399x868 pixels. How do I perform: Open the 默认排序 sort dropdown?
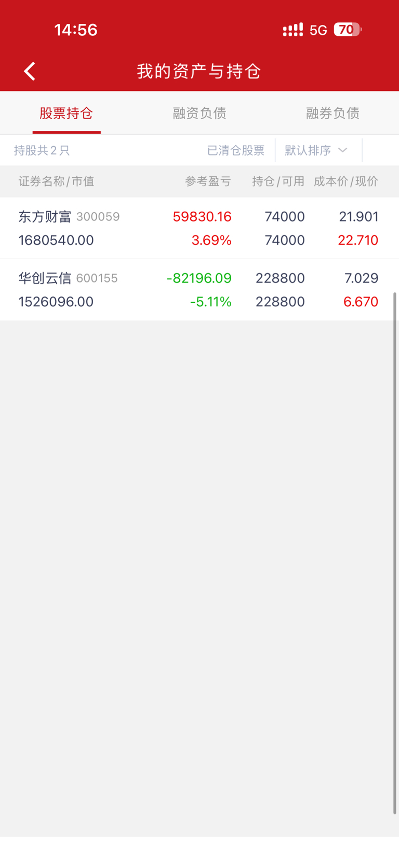click(x=316, y=150)
